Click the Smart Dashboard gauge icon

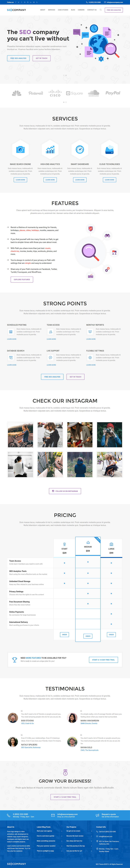pos(80,149)
